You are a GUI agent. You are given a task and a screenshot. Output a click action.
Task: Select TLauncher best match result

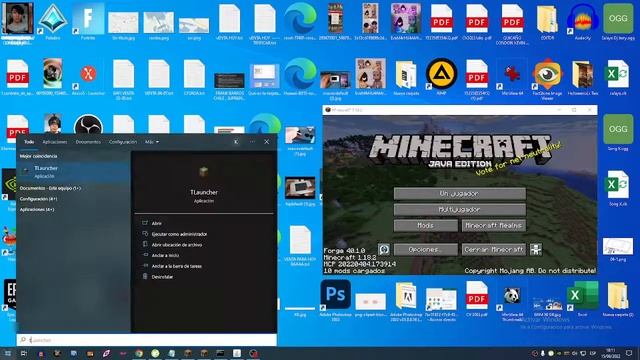tap(73, 172)
